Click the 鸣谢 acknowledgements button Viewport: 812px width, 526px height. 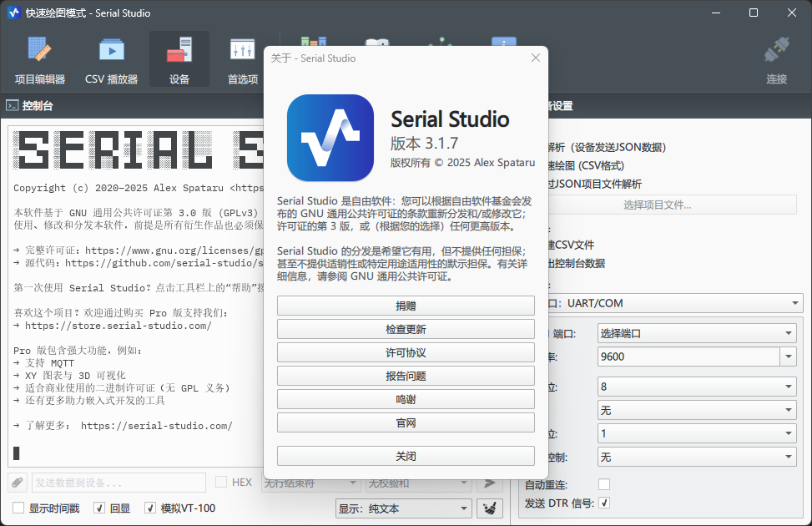[406, 399]
